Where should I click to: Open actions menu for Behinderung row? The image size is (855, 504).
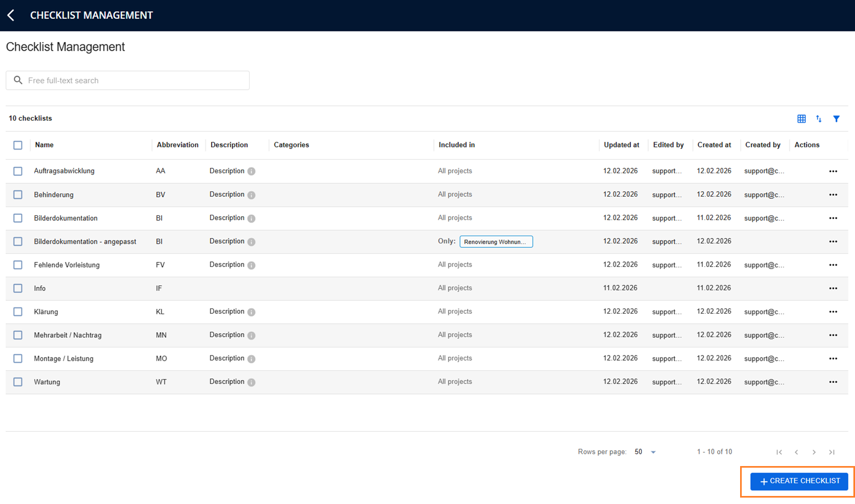(833, 195)
